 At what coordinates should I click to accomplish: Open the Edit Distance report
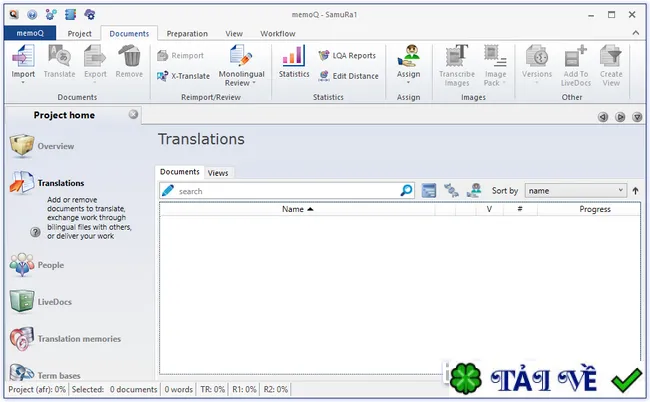point(349,76)
